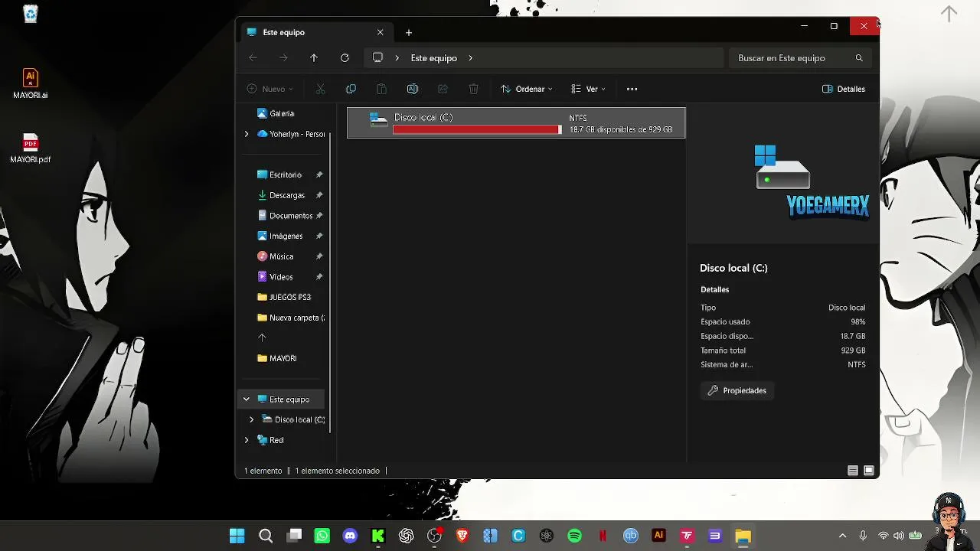This screenshot has height=551, width=980.
Task: Click the 98% Espacio usado value
Action: (x=858, y=322)
